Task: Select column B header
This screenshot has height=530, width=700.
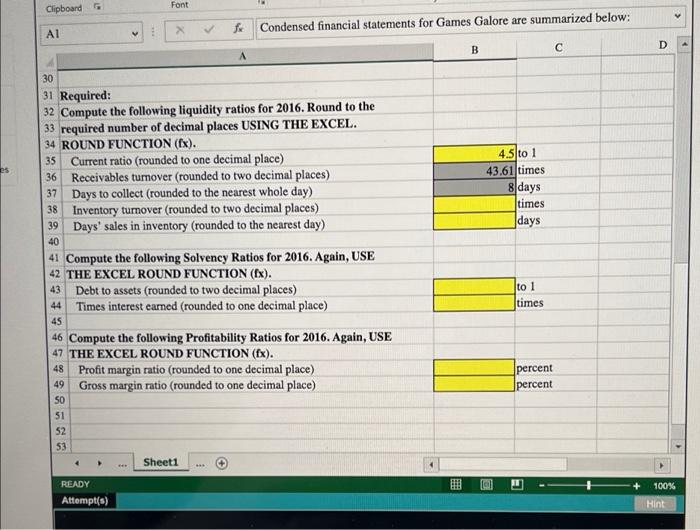Action: click(x=475, y=50)
